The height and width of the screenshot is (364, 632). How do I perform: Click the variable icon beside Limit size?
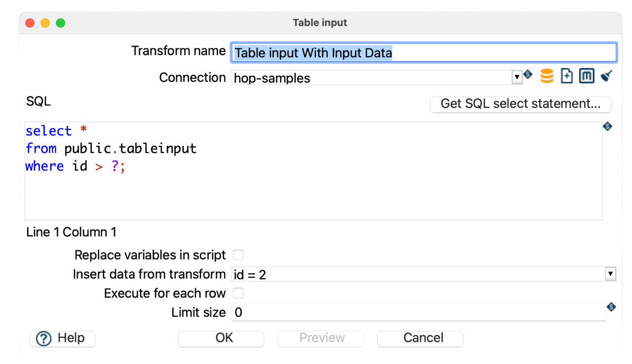[x=611, y=306]
